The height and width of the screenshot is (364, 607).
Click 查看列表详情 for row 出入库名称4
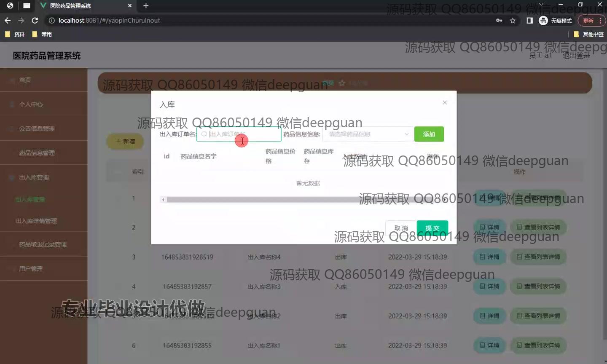pyautogui.click(x=538, y=257)
